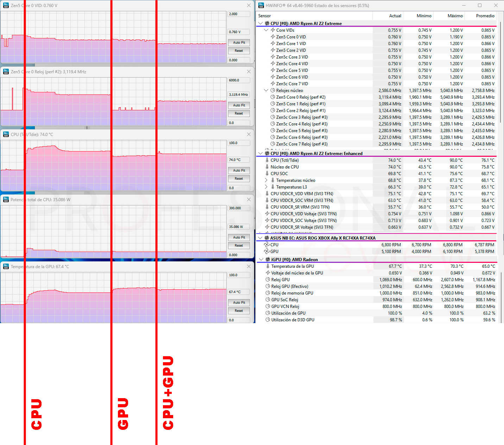This screenshot has height=445, width=504.
Task: Click the title bar icon of the Temperatura de la GPU graph
Action: [6, 267]
